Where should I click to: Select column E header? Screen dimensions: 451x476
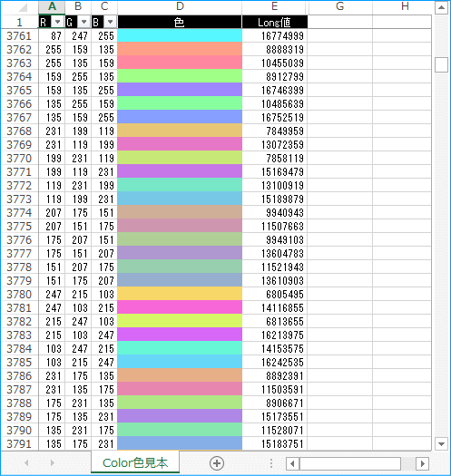(275, 6)
